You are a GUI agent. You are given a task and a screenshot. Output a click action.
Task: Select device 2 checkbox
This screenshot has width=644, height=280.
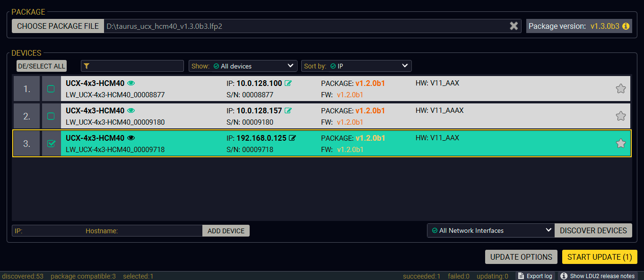pyautogui.click(x=51, y=116)
